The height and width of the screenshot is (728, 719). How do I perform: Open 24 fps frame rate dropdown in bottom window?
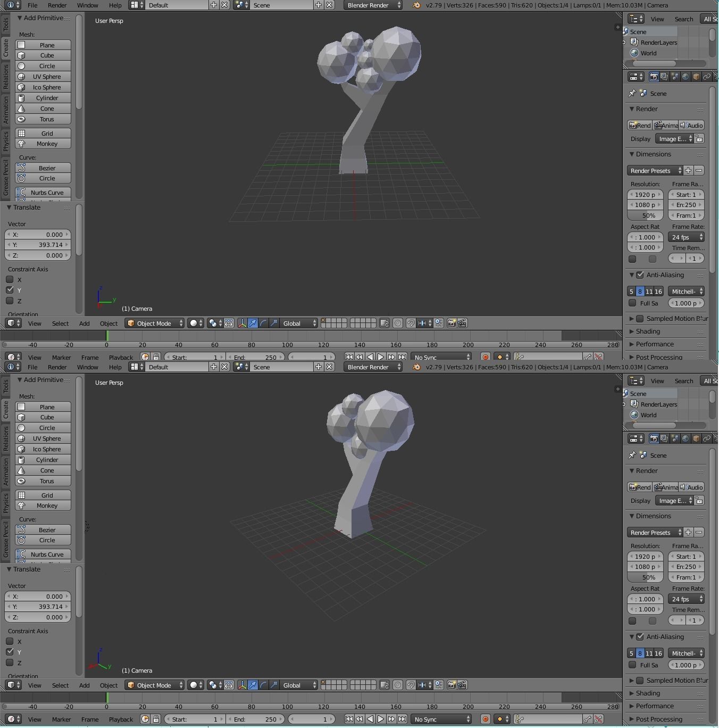(686, 599)
